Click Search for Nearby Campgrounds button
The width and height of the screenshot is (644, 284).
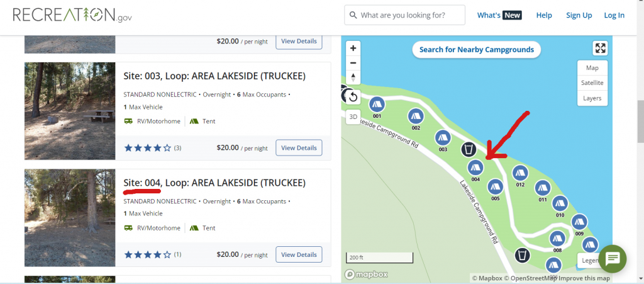pyautogui.click(x=477, y=50)
